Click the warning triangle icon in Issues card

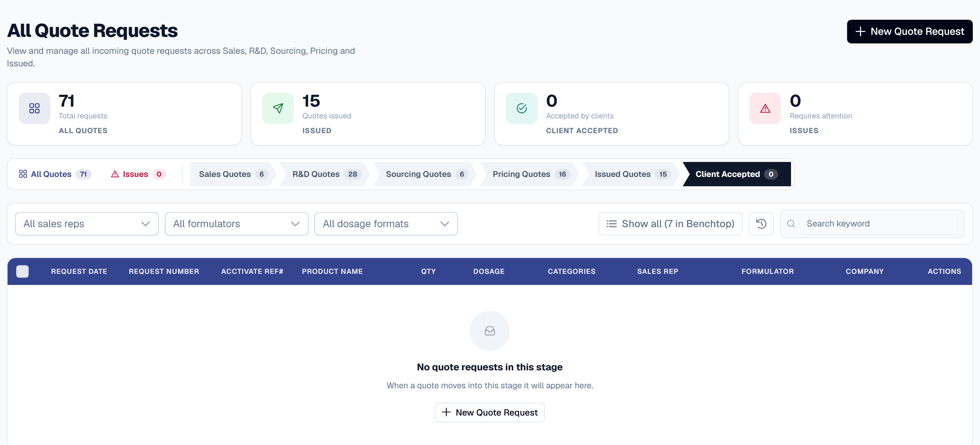tap(765, 108)
